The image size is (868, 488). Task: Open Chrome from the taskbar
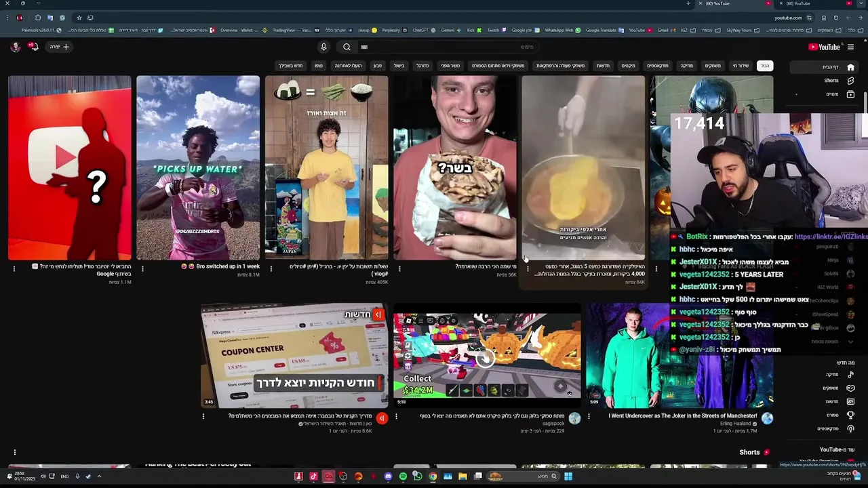pos(433,476)
